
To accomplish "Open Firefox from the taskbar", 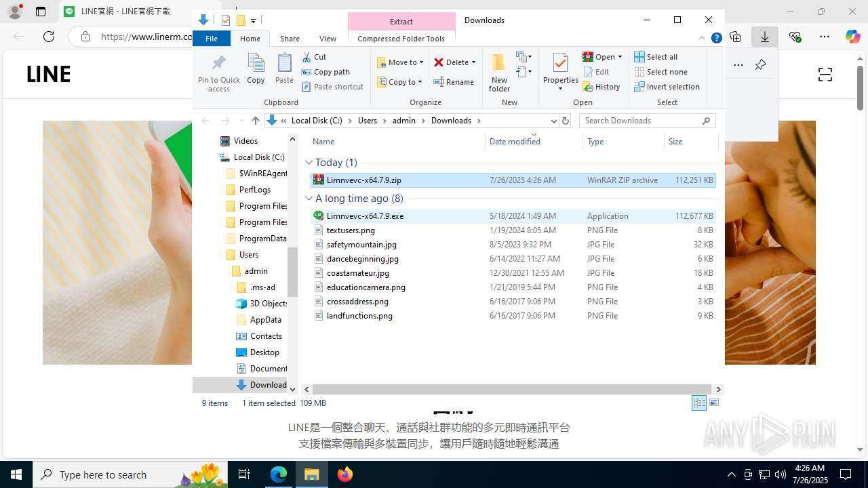I will (x=345, y=474).
